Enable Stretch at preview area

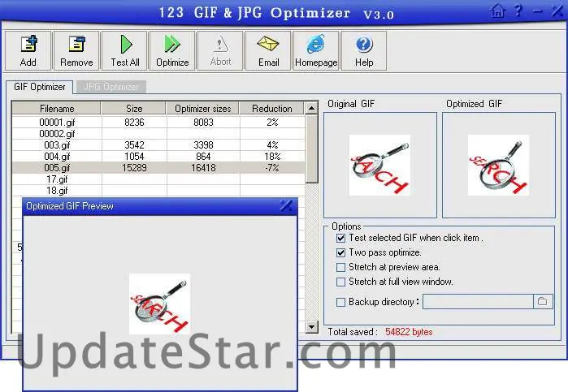[340, 267]
